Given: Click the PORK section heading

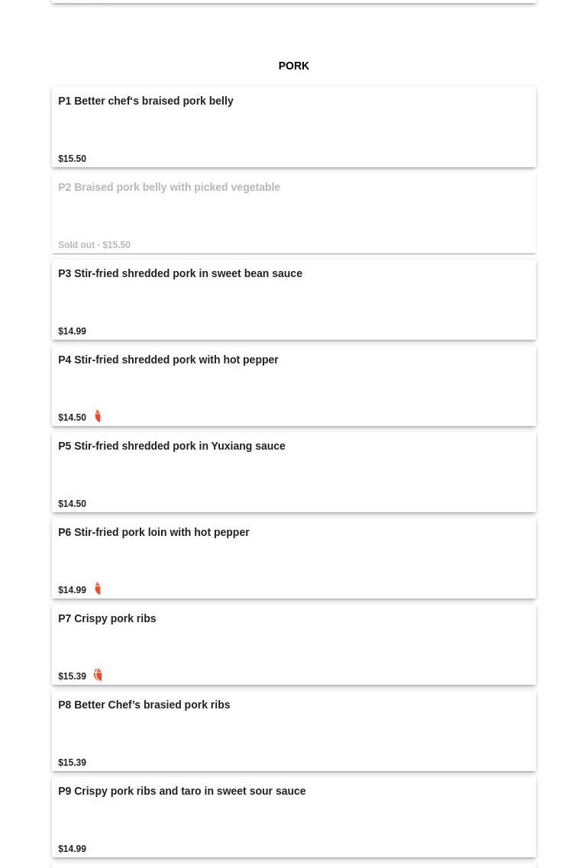Looking at the screenshot, I should point(293,66).
